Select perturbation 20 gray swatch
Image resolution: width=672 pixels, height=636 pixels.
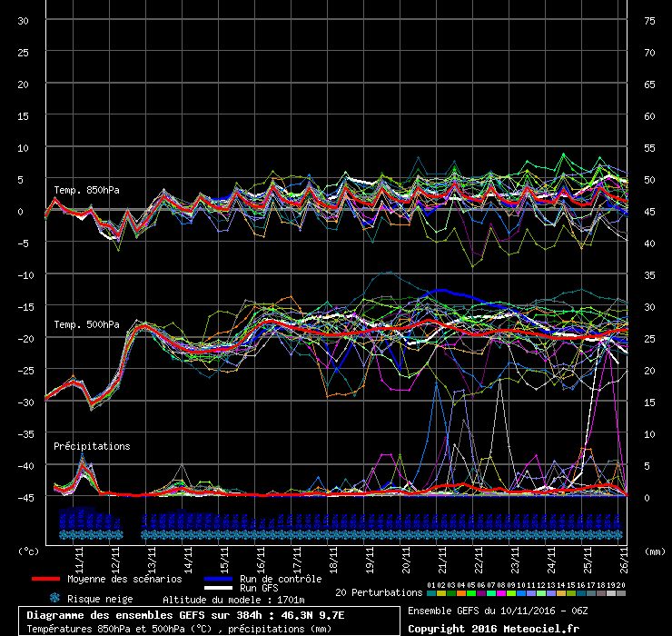(x=620, y=593)
